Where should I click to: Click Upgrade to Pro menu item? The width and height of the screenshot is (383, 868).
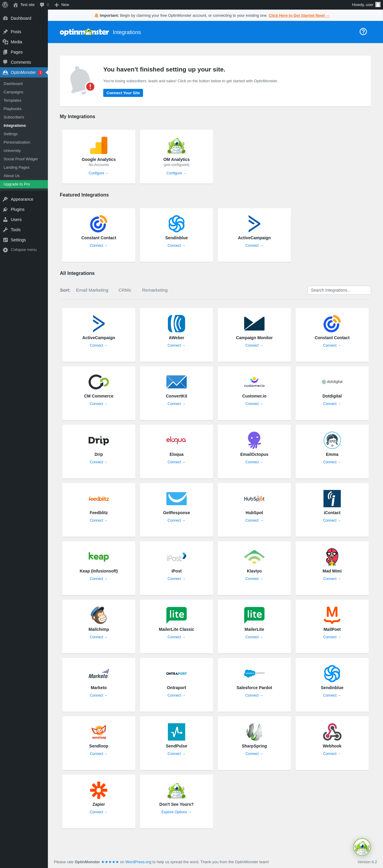(x=24, y=184)
